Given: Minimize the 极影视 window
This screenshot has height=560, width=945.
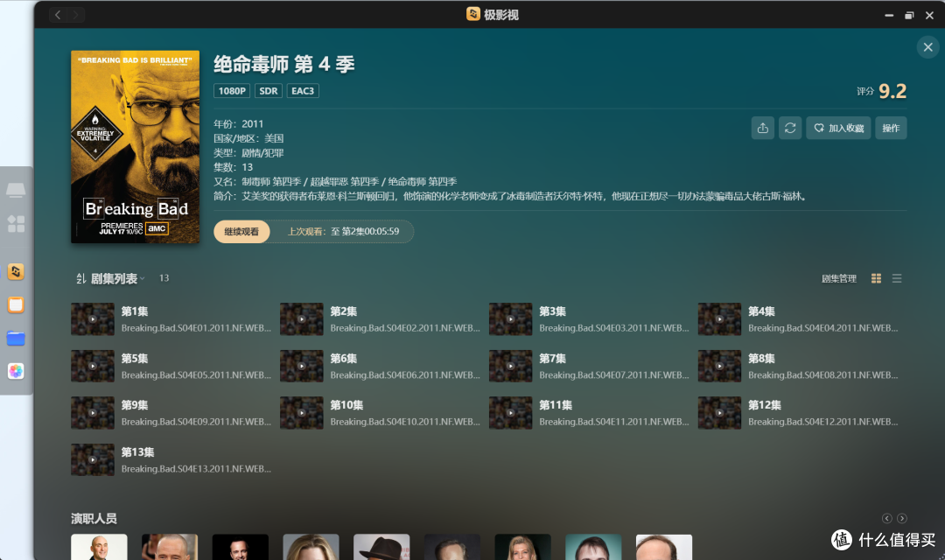Looking at the screenshot, I should (889, 15).
